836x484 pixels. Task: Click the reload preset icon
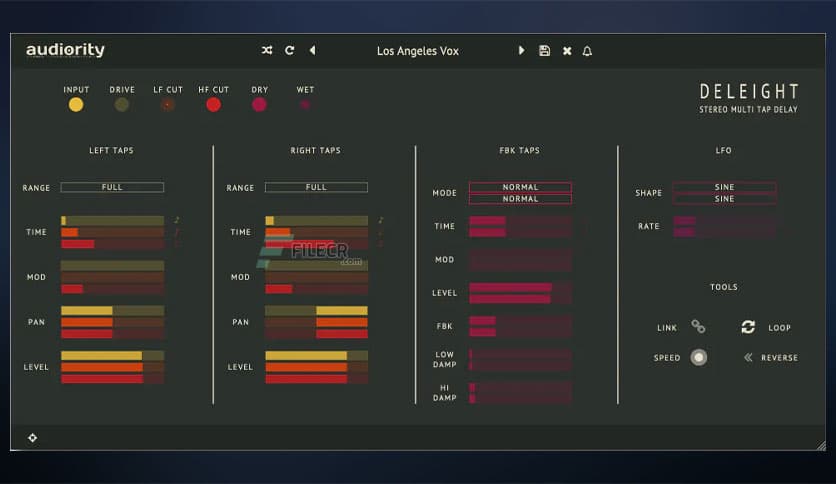click(290, 50)
